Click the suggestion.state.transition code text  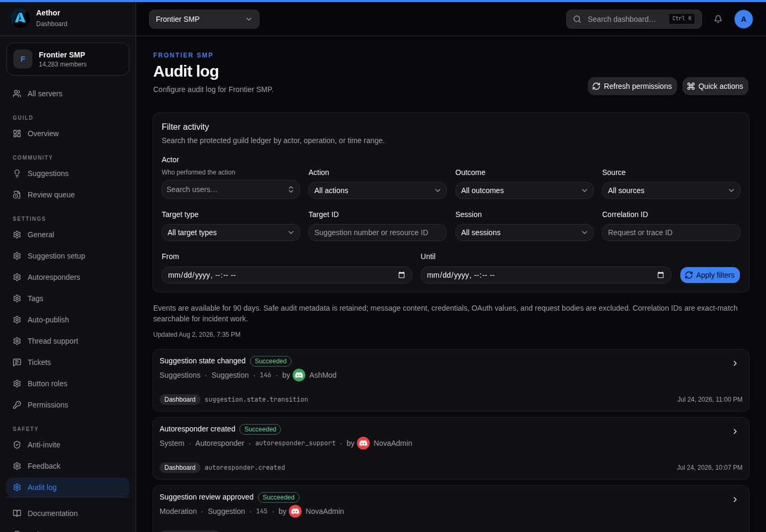pos(256,400)
